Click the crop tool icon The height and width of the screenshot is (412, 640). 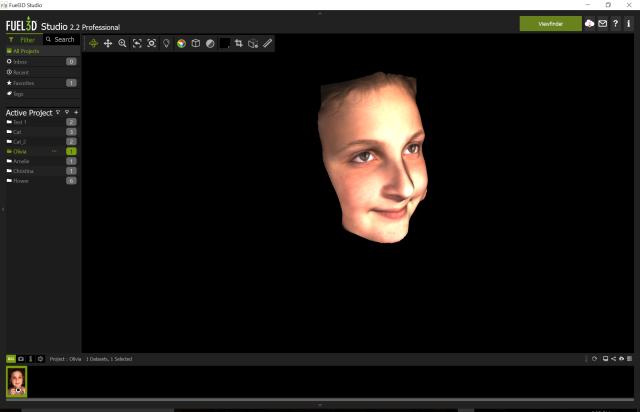tap(239, 43)
